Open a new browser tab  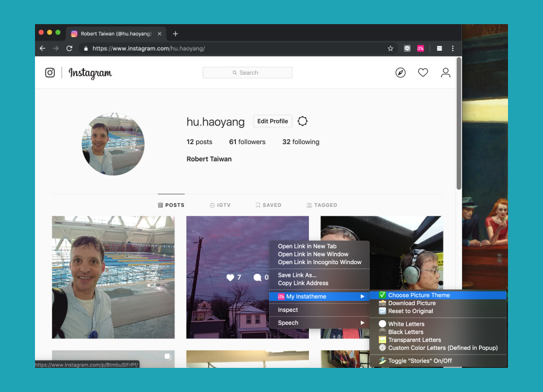click(x=175, y=34)
